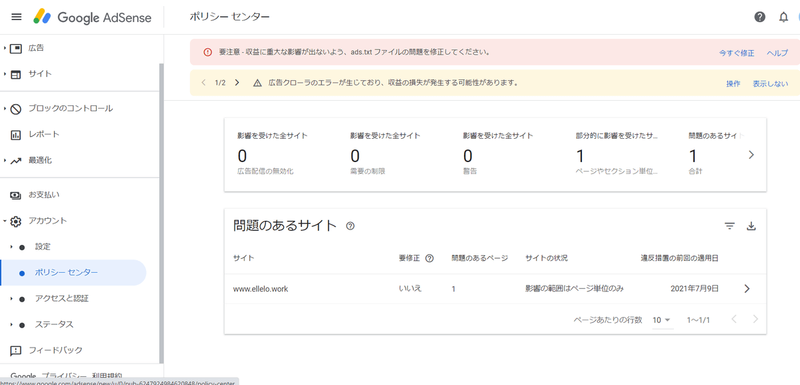800x385 pixels.
Task: Expand the ブロックのコントロール section
Action: click(5, 109)
